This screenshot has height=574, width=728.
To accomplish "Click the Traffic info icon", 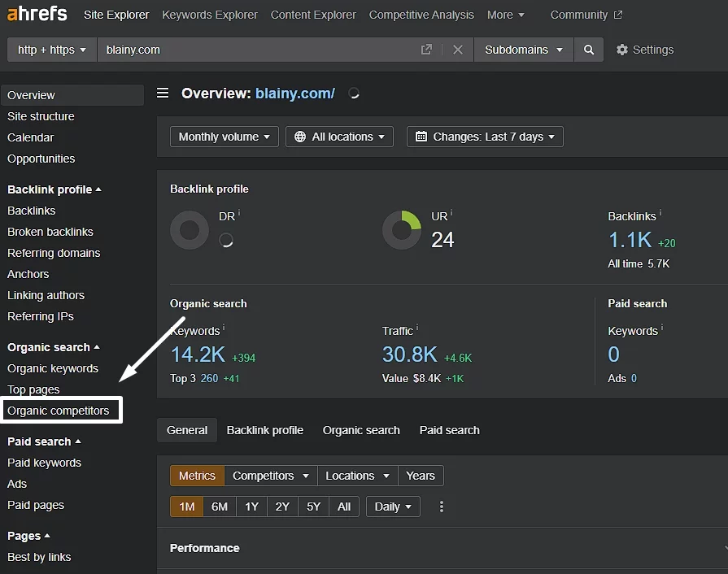I will pyautogui.click(x=417, y=328).
